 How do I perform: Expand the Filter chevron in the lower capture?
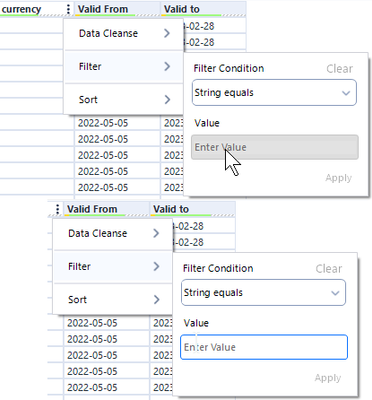[x=157, y=266]
